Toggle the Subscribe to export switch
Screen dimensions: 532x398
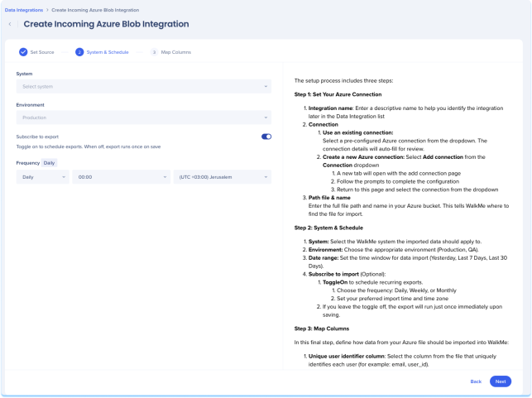pyautogui.click(x=266, y=137)
